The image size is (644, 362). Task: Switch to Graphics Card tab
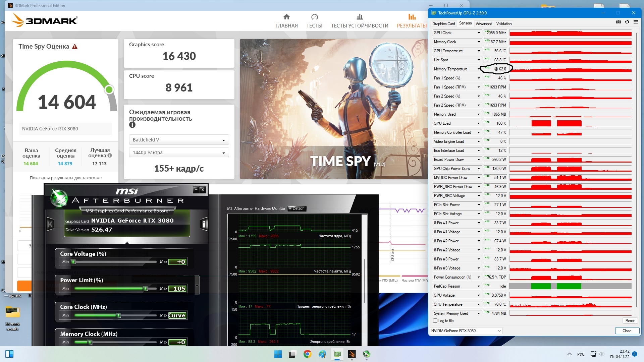coord(443,24)
